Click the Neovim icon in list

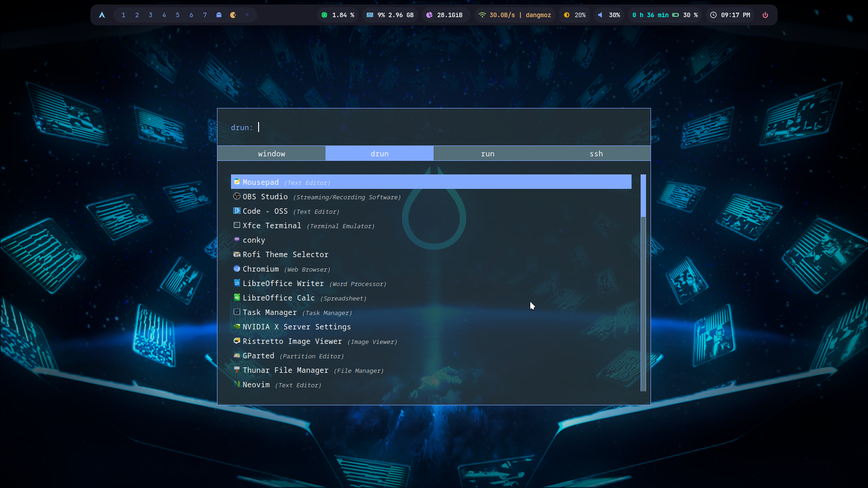point(237,385)
